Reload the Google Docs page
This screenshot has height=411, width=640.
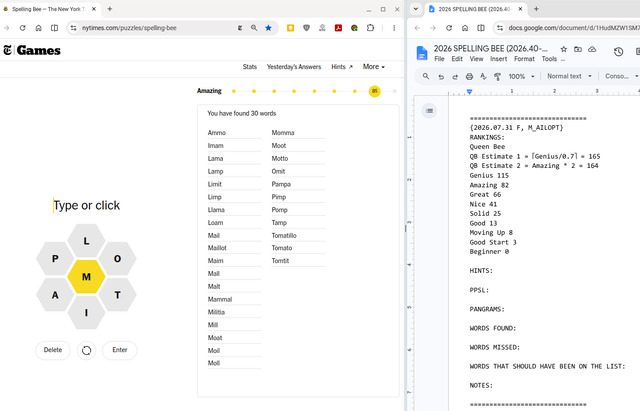449,28
